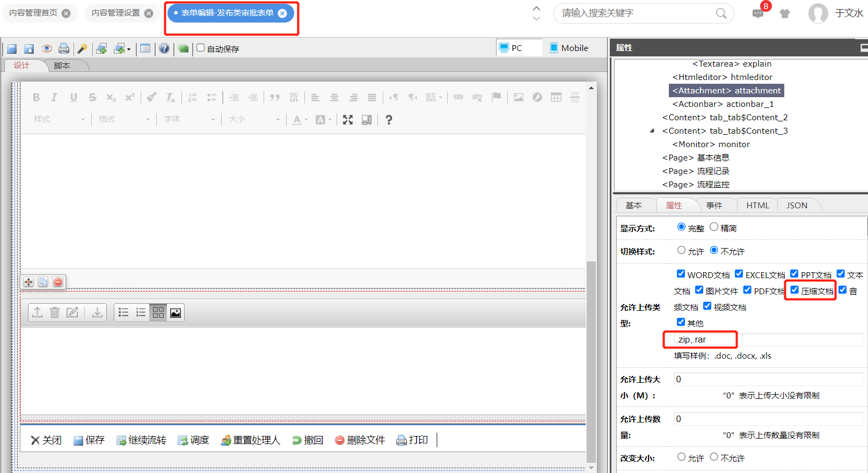This screenshot has height=473, width=868.
Task: Select 精简 display mode radio button
Action: tap(714, 227)
